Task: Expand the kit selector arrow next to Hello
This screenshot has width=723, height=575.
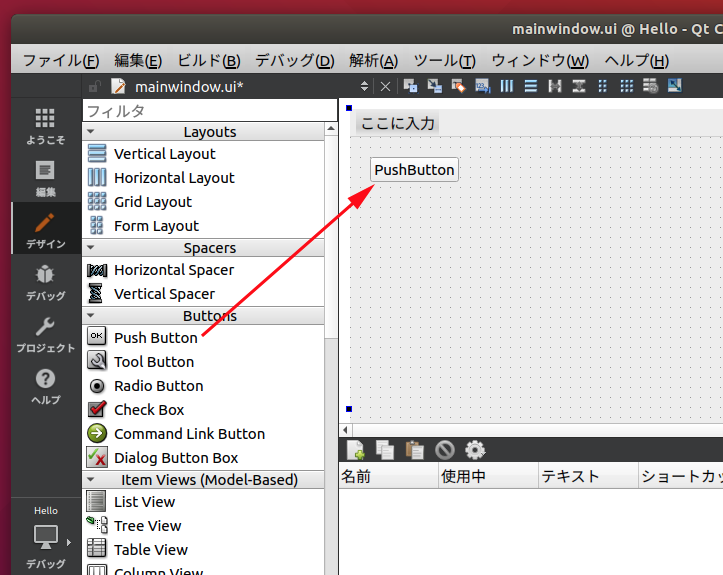Action: click(69, 542)
